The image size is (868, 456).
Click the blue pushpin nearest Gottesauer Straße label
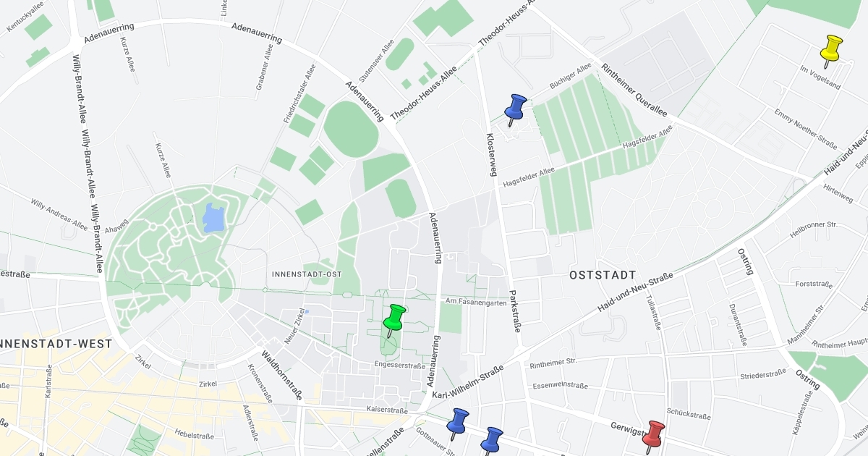coord(457,422)
